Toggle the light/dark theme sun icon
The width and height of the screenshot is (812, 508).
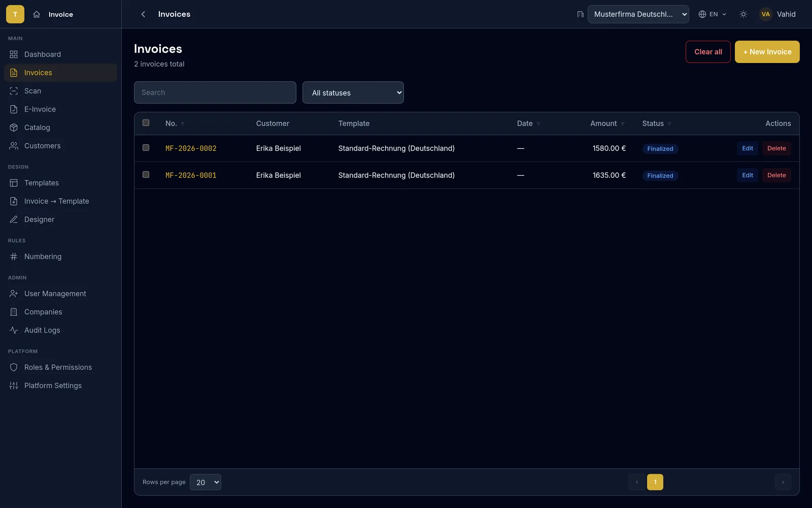coord(743,14)
